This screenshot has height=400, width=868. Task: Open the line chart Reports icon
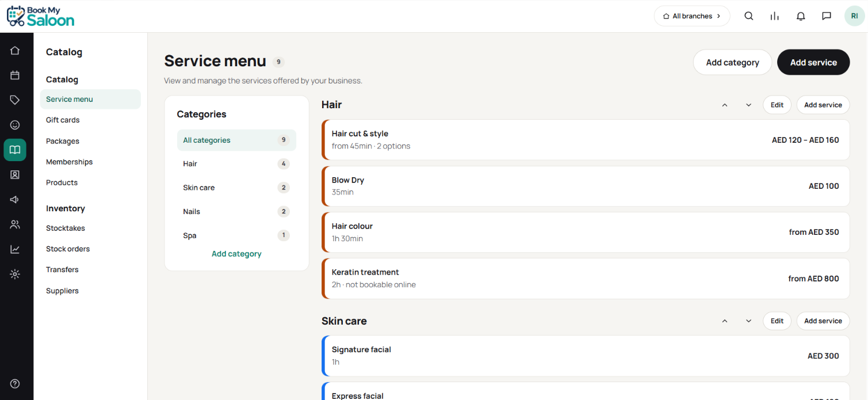15,249
